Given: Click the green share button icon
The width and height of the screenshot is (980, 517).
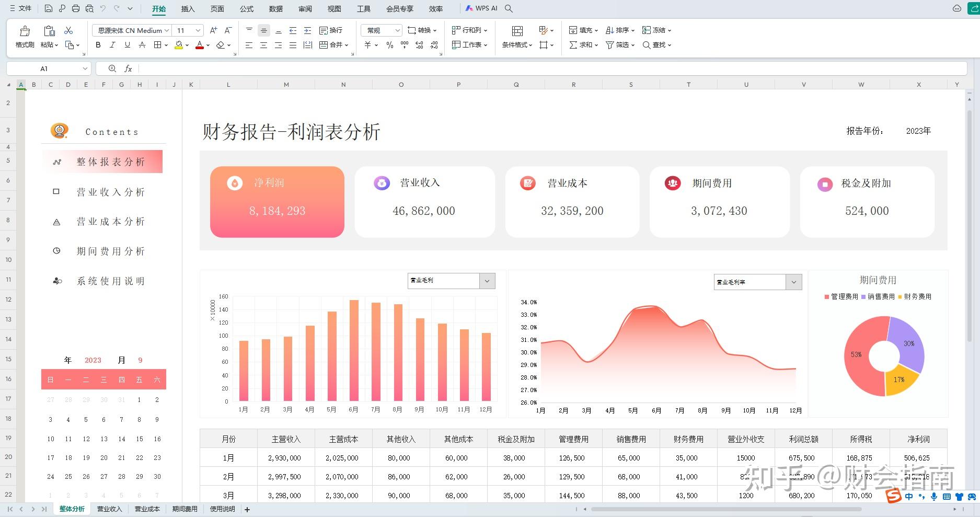Looking at the screenshot, I should [974, 8].
